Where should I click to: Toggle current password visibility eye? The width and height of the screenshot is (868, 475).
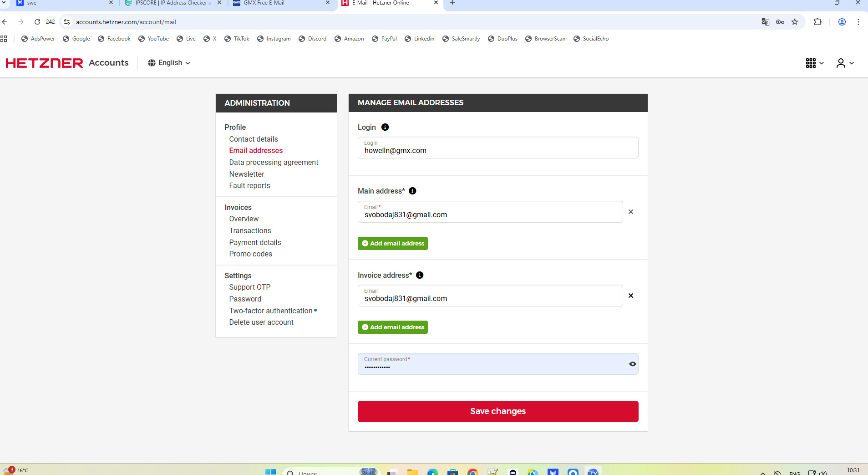(x=633, y=364)
